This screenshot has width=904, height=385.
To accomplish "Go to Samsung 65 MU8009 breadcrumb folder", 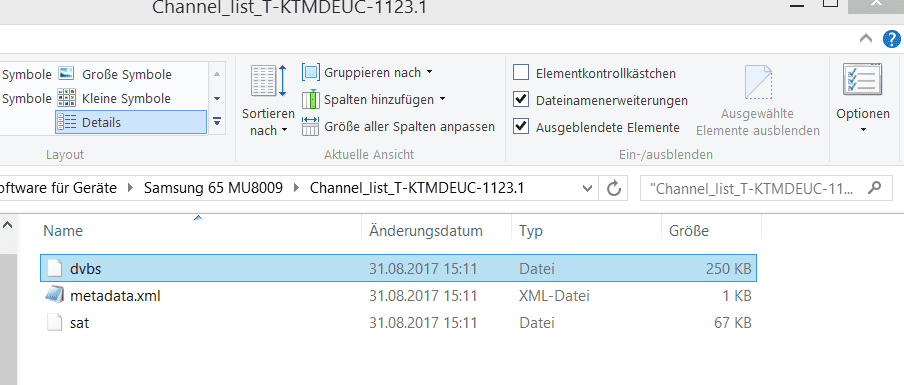I will [213, 188].
